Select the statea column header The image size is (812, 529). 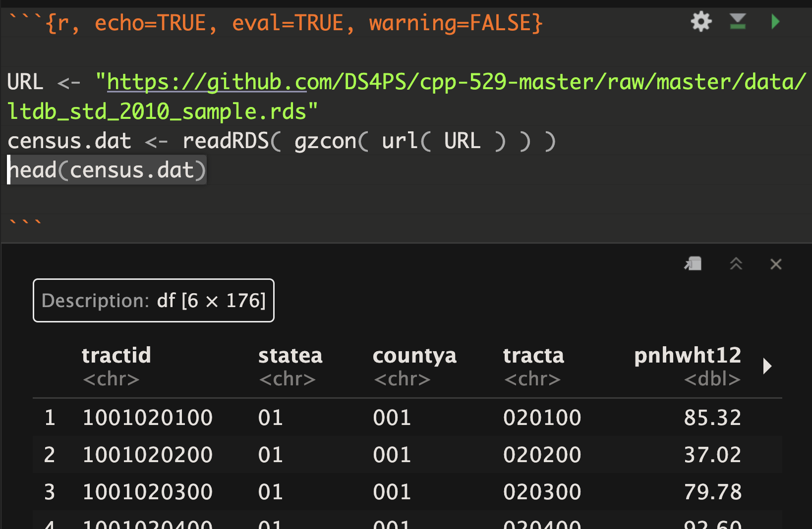290,355
